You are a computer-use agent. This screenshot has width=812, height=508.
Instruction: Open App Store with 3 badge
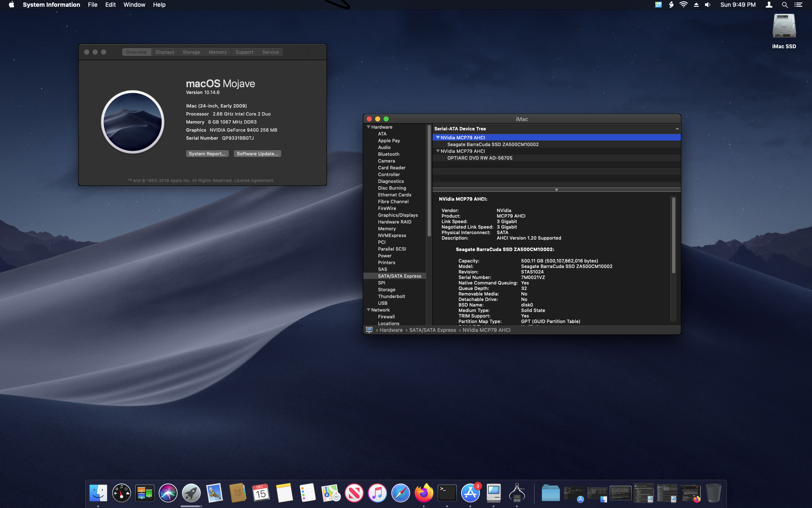[x=470, y=493]
